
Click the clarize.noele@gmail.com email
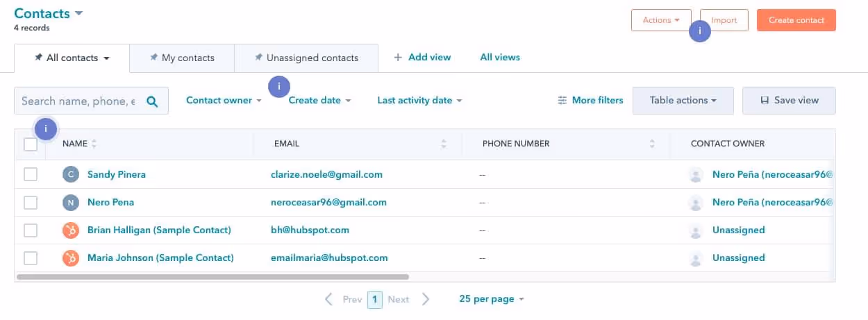pos(326,174)
